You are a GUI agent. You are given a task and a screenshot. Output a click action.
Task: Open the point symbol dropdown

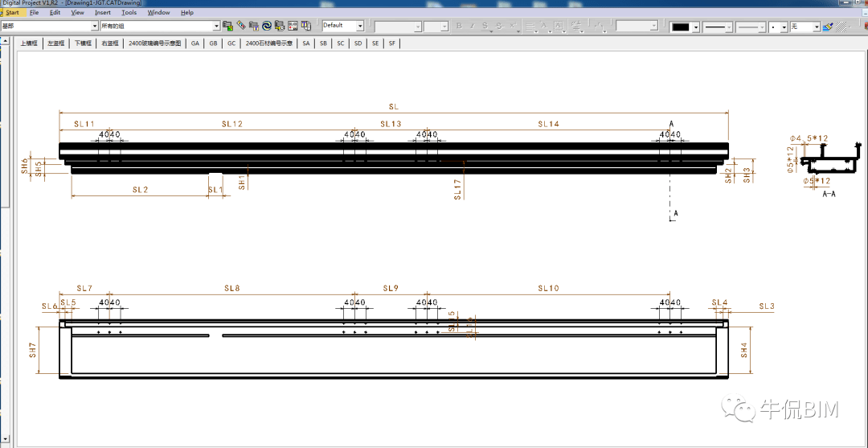coord(784,27)
